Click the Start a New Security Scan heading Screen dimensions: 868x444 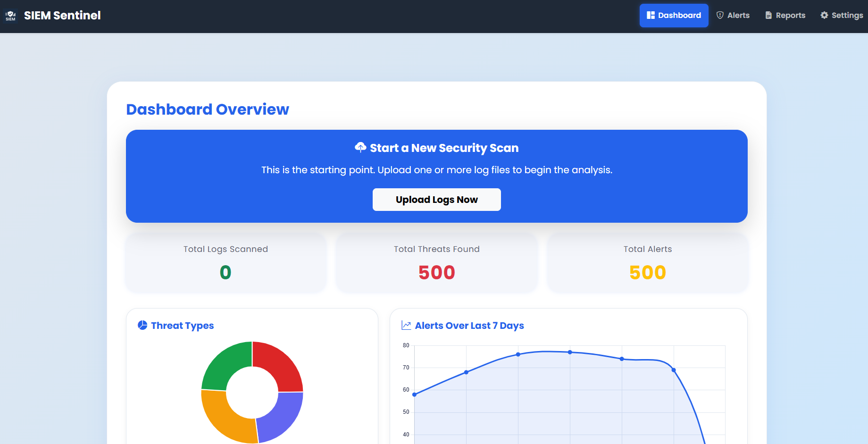click(x=444, y=148)
